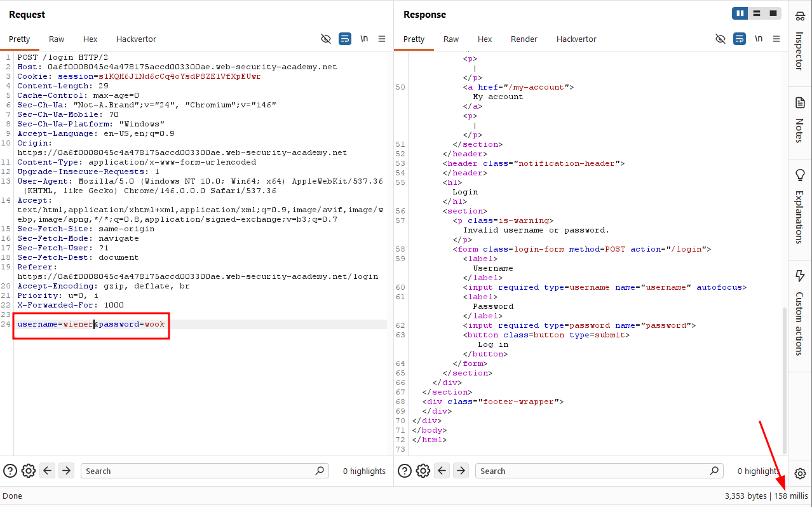
Task: Open request pane hamburger options menu
Action: tap(382, 39)
